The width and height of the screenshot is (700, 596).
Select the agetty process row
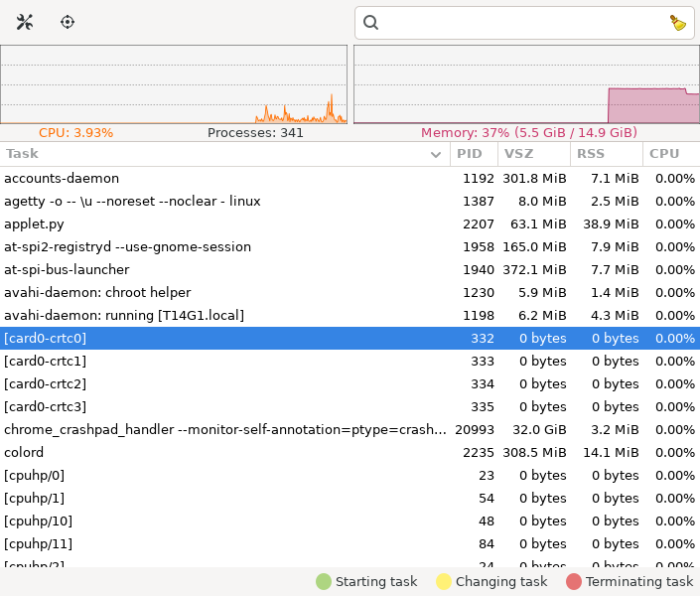(350, 201)
